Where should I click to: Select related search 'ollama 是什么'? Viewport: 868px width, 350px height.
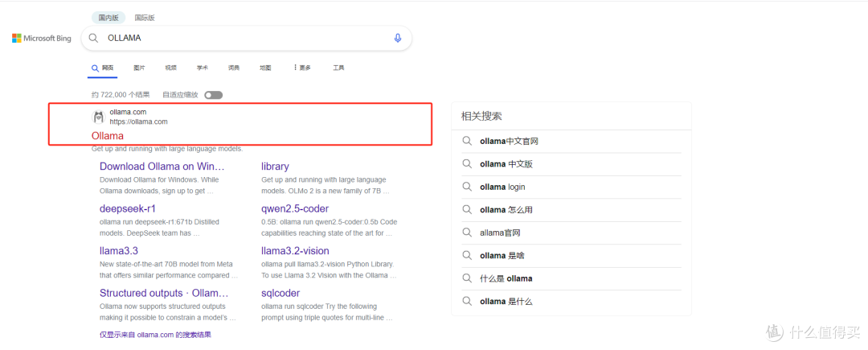(506, 301)
